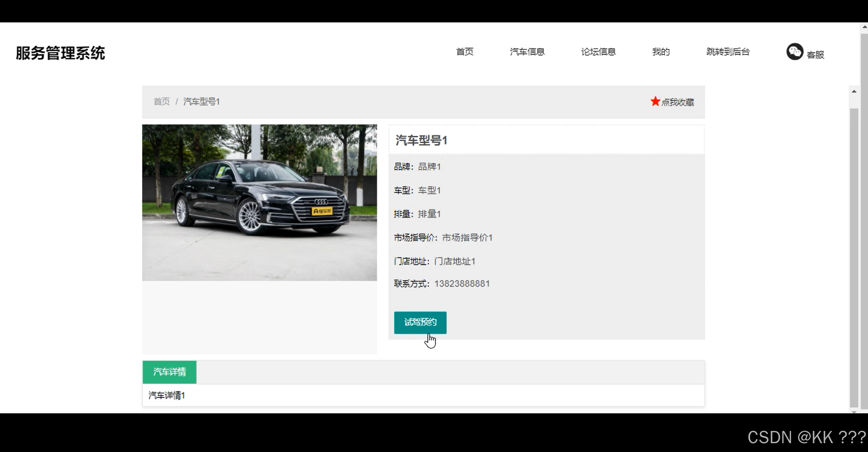
Task: Click the 汽车详情1 detail text area
Action: click(x=166, y=395)
